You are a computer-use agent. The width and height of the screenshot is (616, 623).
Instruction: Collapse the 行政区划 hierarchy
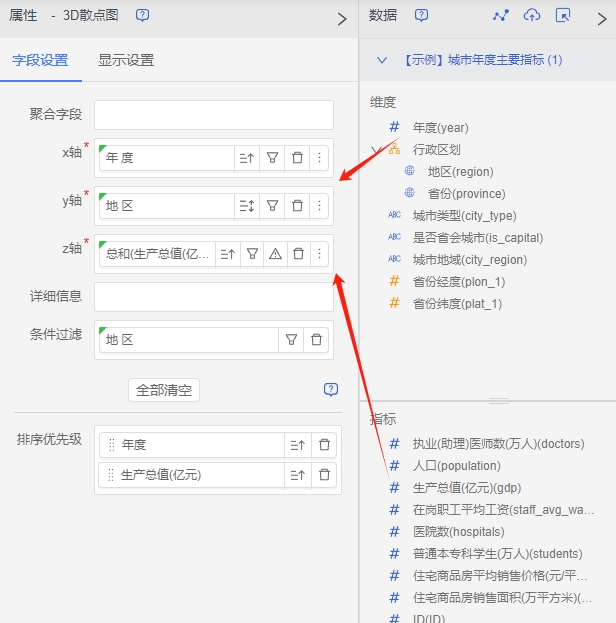tap(376, 150)
